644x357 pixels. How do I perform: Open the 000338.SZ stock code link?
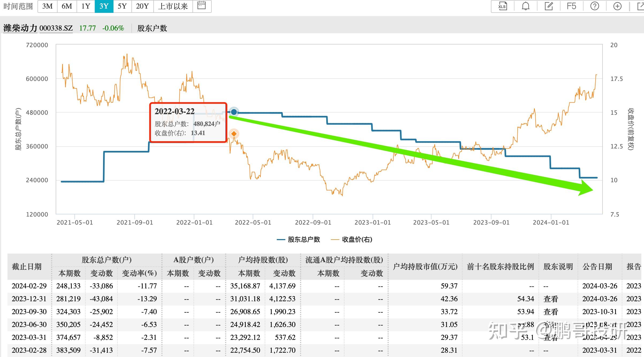pyautogui.click(x=56, y=28)
